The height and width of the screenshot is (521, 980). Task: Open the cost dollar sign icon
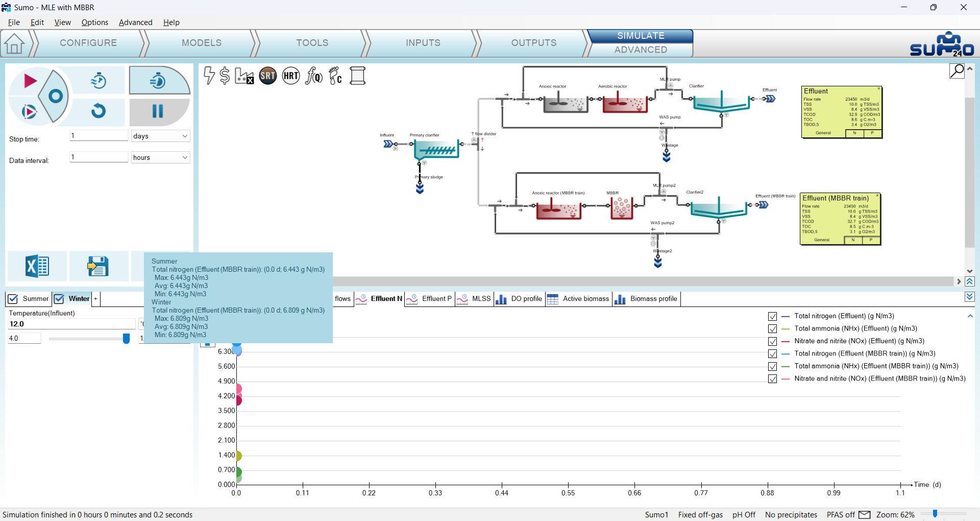point(225,76)
